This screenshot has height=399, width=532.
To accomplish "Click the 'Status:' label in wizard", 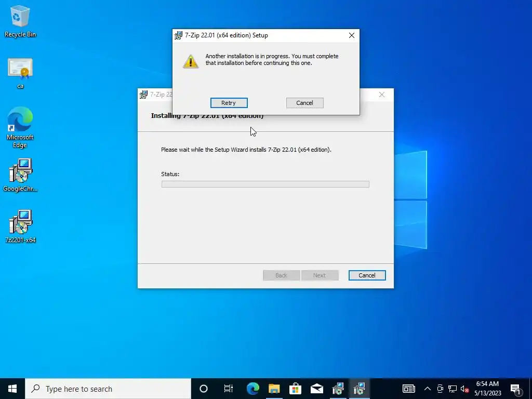I will click(x=170, y=174).
